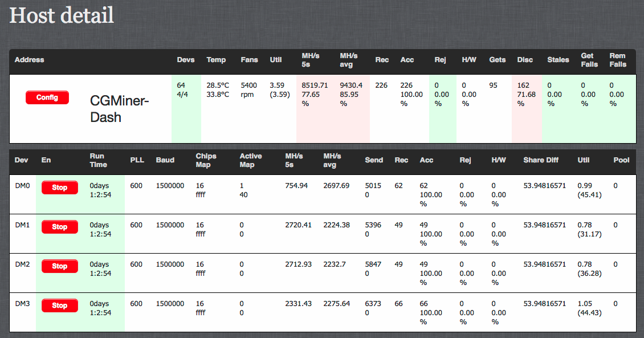644x338 pixels.
Task: Stop the DM2 device
Action: 59,266
